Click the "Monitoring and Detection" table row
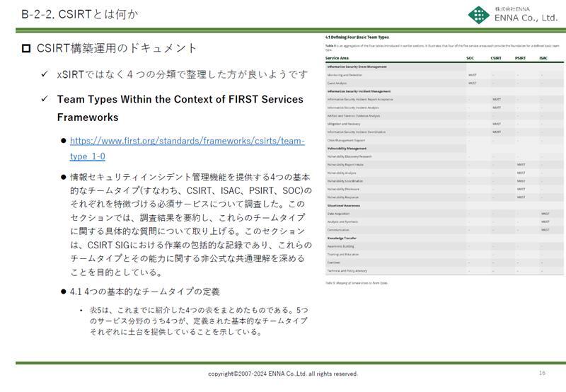Image resolution: width=566 pixels, height=392 pixels. (x=444, y=75)
